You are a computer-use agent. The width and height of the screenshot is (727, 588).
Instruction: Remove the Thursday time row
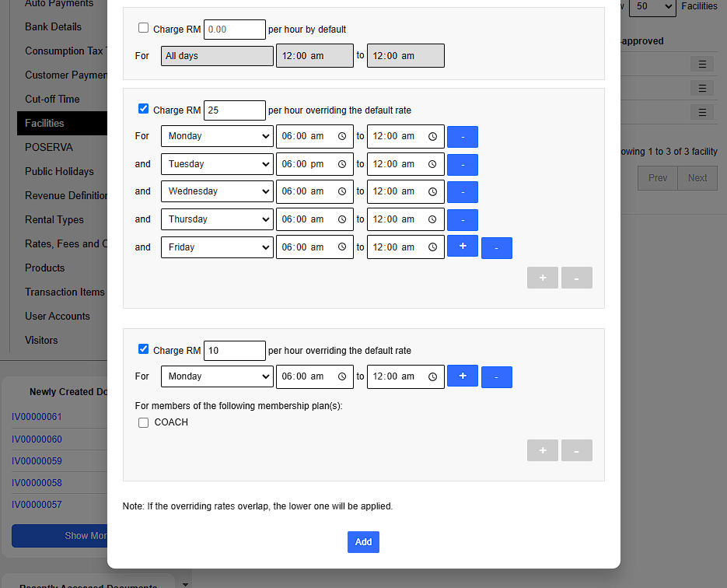pos(462,220)
